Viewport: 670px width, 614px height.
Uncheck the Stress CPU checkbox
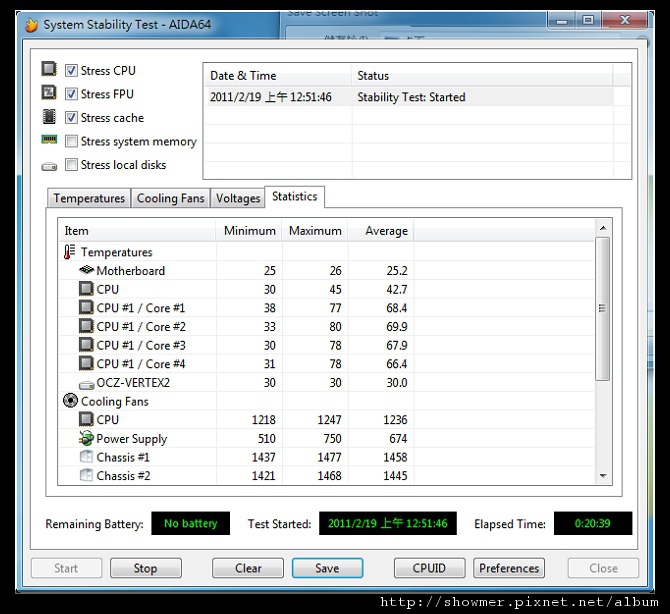pos(71,70)
